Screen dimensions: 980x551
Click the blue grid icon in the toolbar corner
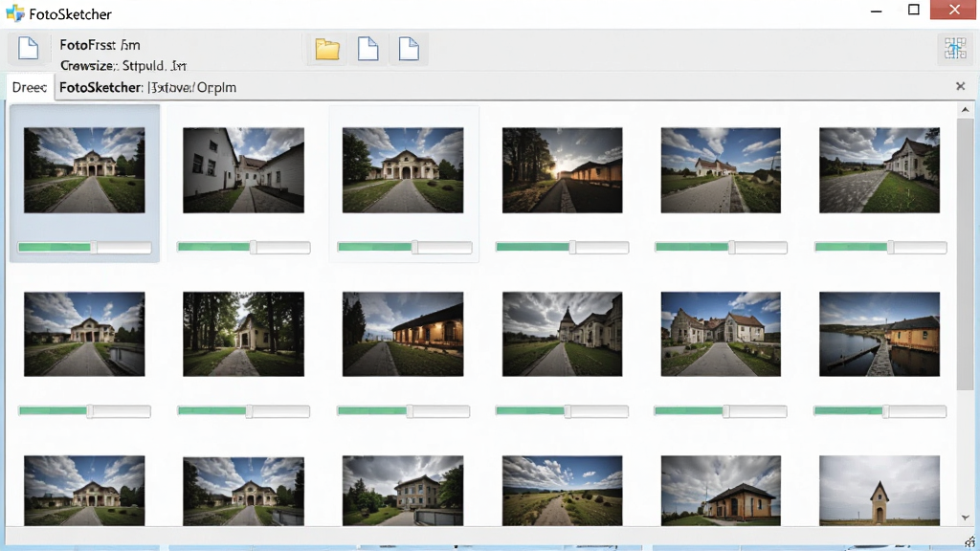(954, 48)
